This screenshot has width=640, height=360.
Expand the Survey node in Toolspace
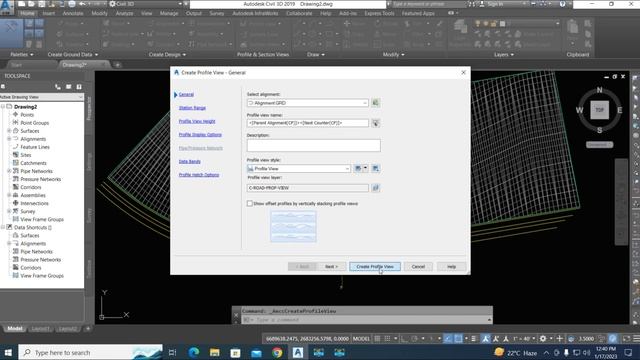point(9,211)
